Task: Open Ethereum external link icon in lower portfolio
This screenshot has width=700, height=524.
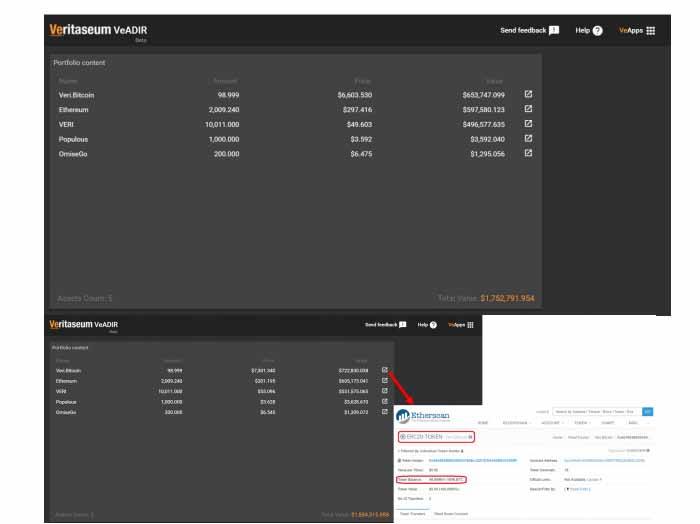Action: click(385, 381)
